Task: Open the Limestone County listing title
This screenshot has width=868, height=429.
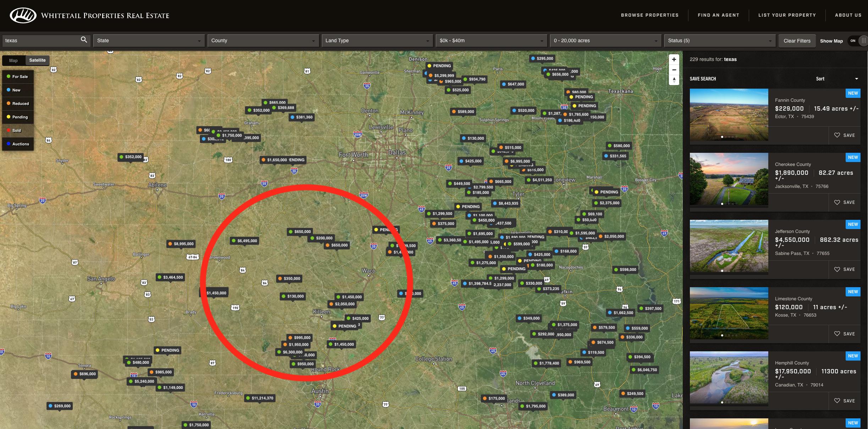Action: [x=793, y=299]
